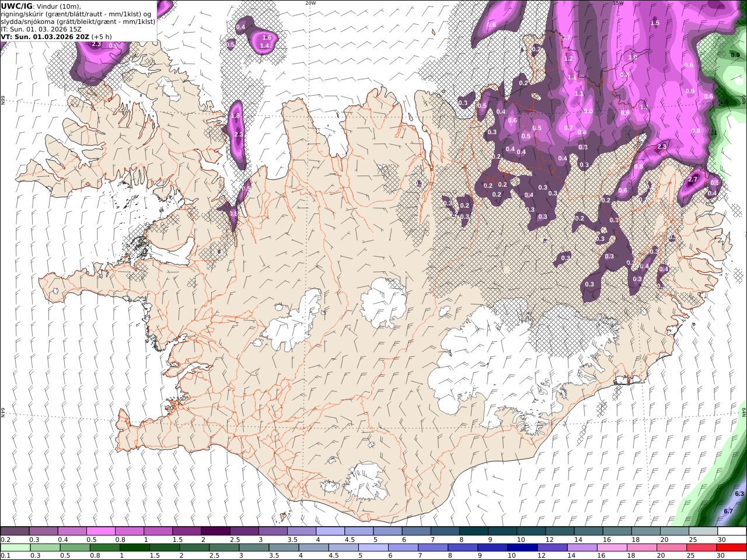Click the VT: Sun. 01.03.2026 20Z valid time
This screenshot has height=560, width=747.
point(45,36)
